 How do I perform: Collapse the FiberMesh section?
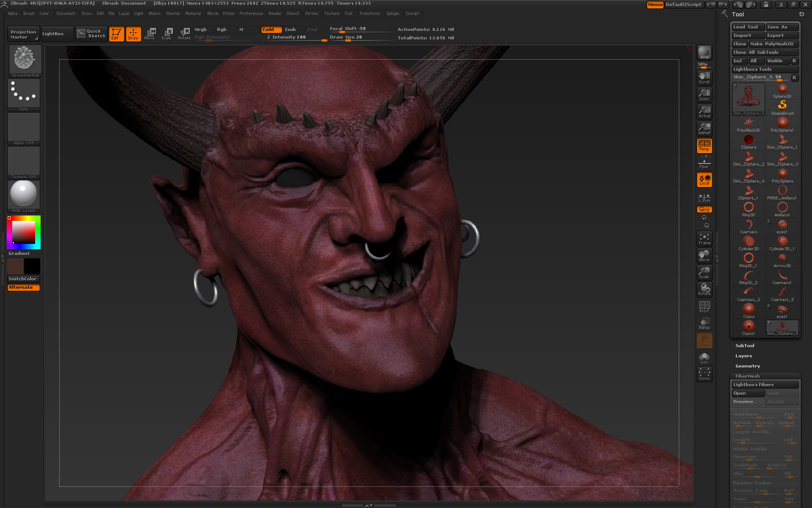(747, 376)
